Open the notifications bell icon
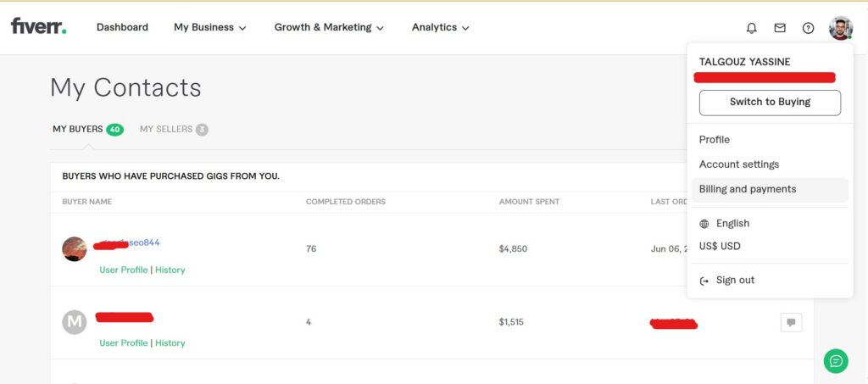 coord(751,28)
